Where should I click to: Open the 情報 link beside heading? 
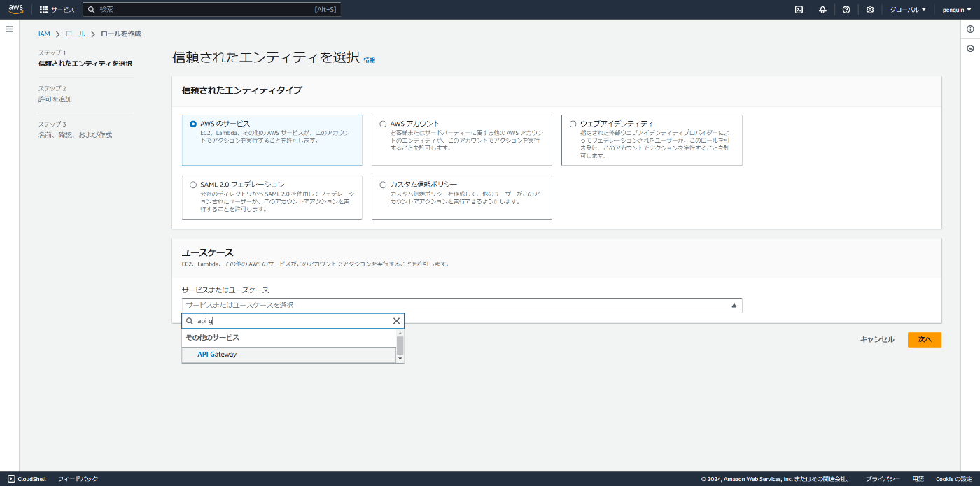(370, 60)
